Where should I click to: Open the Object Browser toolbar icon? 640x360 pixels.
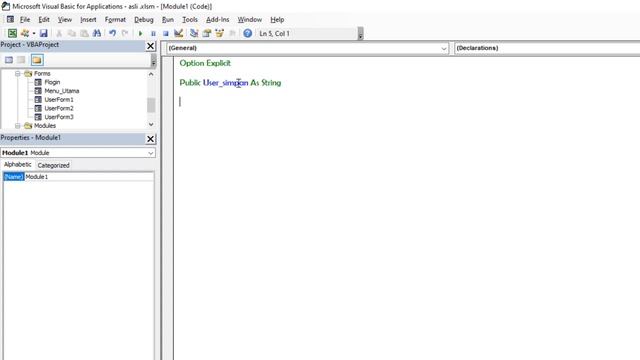tap(219, 33)
